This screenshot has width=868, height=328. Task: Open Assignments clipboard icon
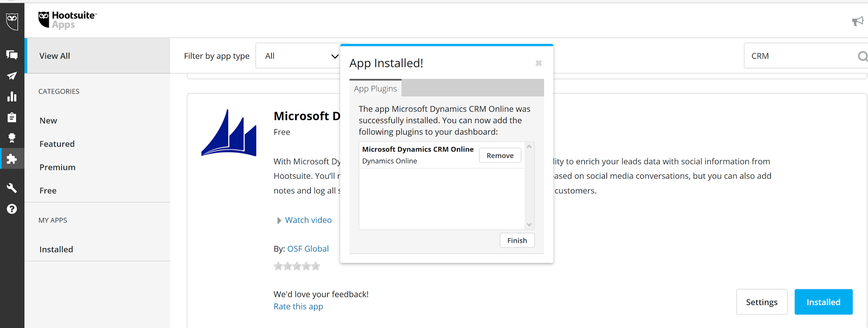(x=12, y=117)
